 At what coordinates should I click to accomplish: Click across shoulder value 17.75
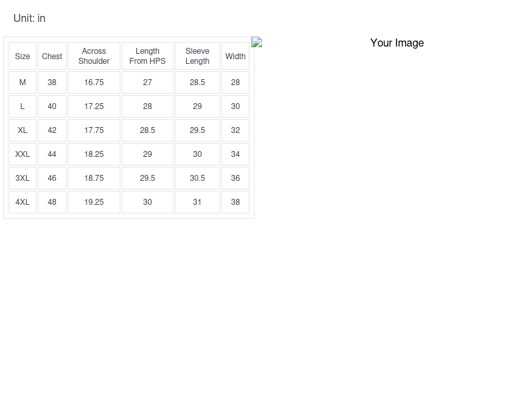pyautogui.click(x=94, y=130)
